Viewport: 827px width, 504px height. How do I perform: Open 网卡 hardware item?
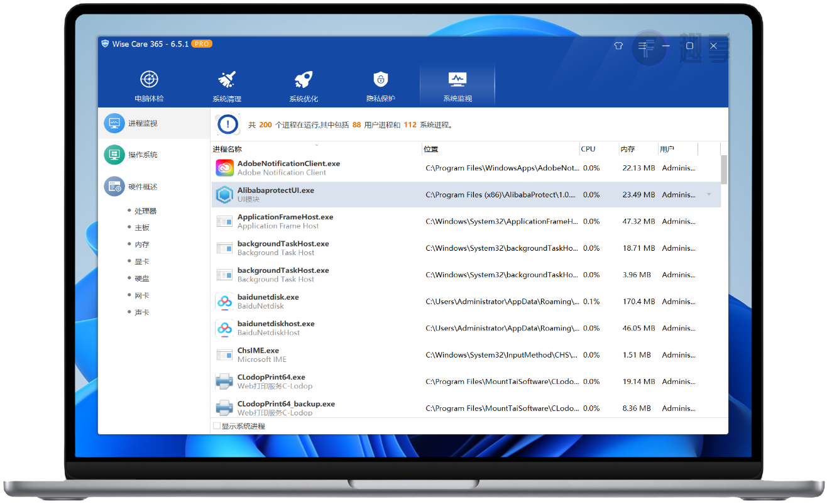point(142,295)
